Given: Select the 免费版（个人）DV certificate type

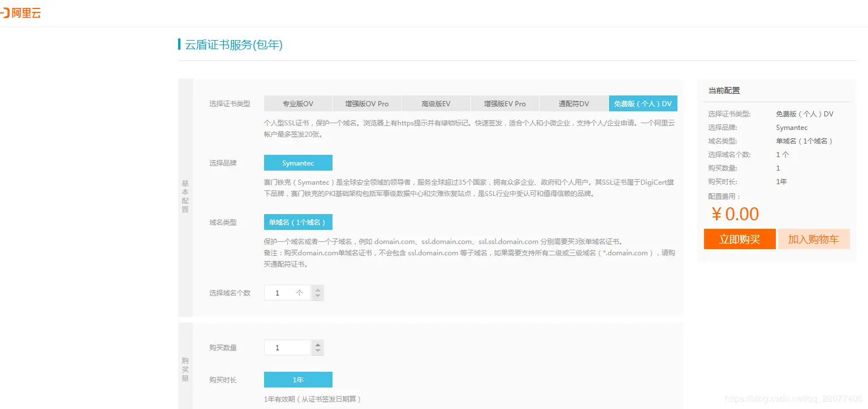Looking at the screenshot, I should click(x=643, y=103).
